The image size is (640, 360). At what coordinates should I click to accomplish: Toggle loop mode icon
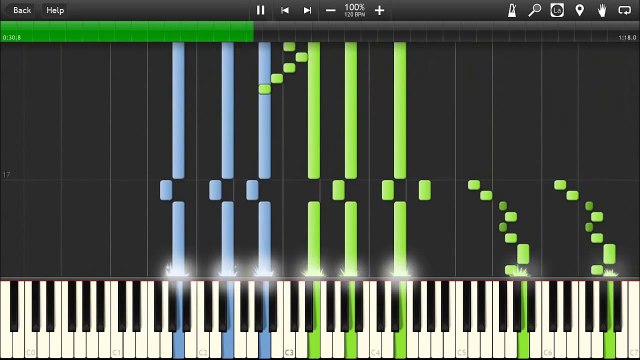click(x=624, y=10)
